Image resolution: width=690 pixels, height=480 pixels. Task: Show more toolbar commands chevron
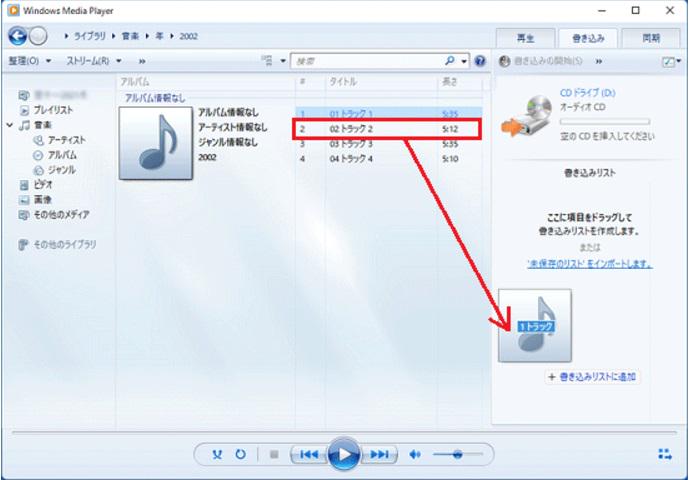(x=142, y=61)
